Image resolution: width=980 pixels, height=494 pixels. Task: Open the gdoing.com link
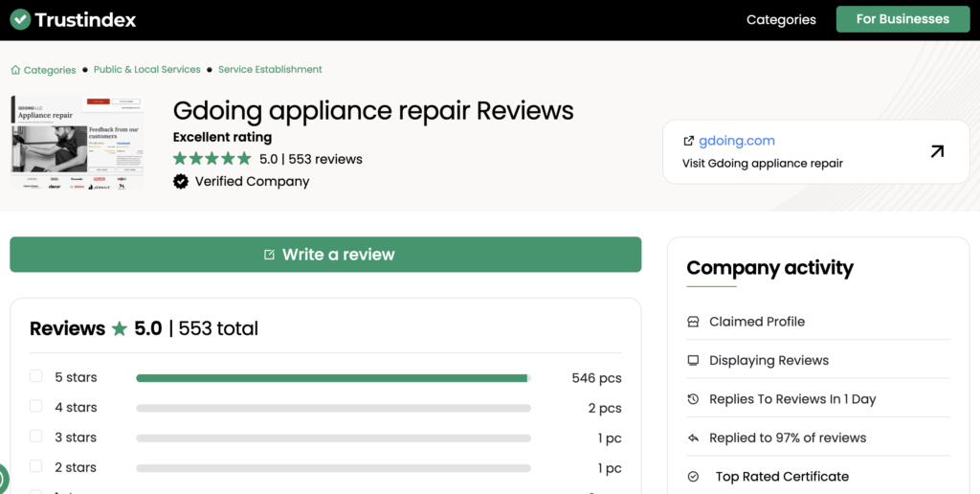click(x=736, y=141)
